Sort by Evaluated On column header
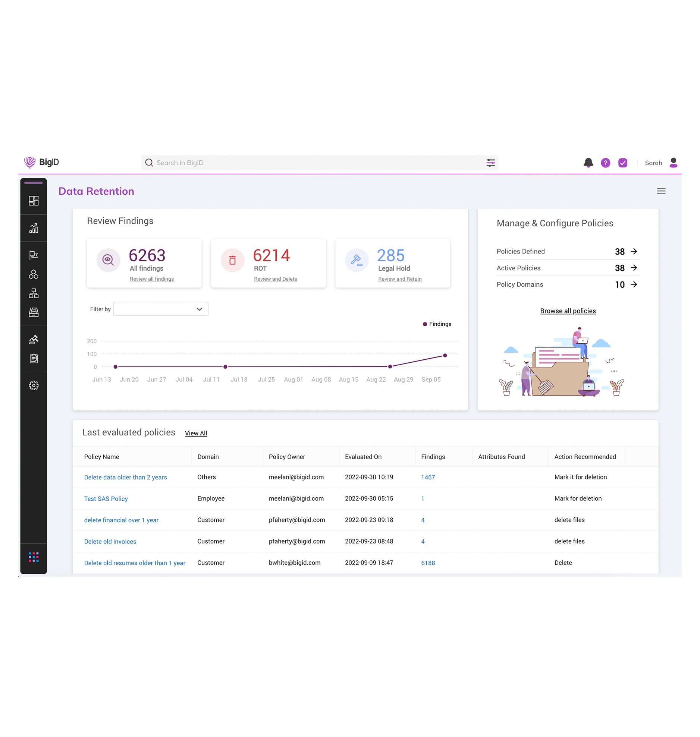The width and height of the screenshot is (700, 737). [364, 457]
